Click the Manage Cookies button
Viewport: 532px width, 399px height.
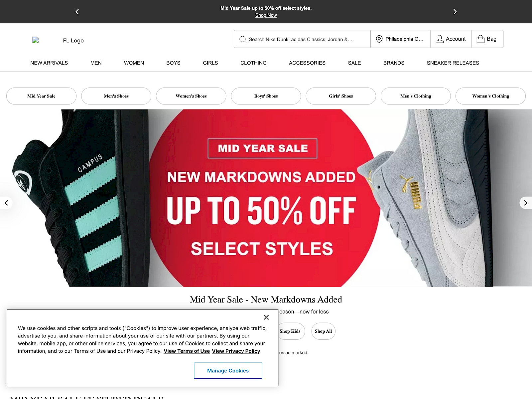[x=228, y=371]
